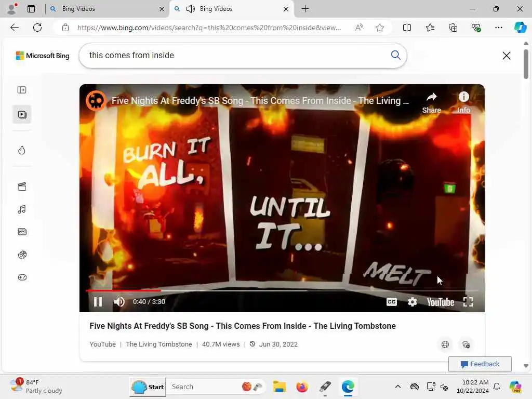
Task: Open The Living Tombstone channel avatar
Action: [x=96, y=100]
